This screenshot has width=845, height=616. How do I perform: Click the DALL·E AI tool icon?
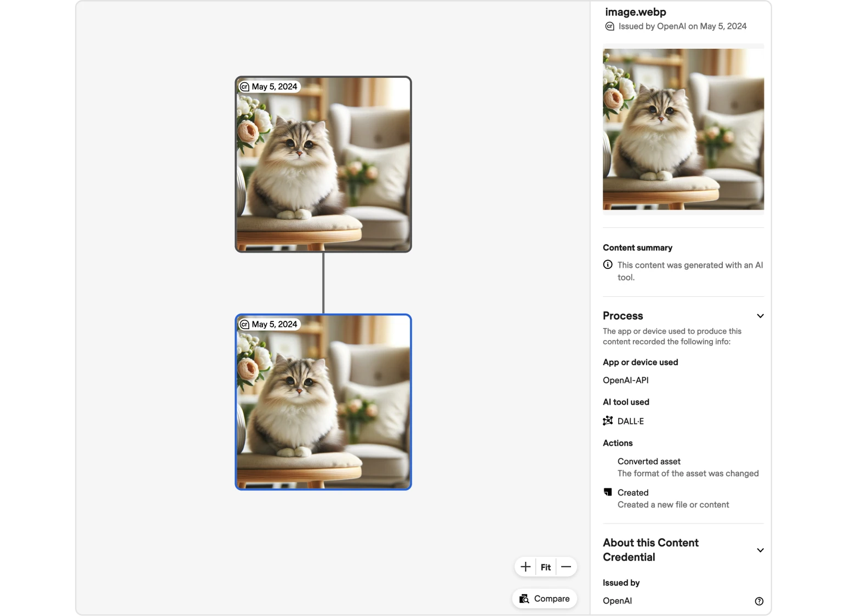[x=608, y=421]
